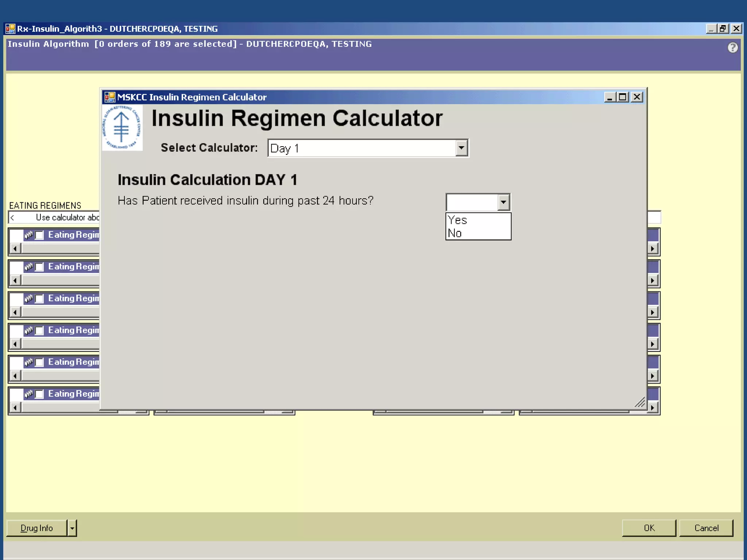Viewport: 747px width, 560px height.
Task: Check the first Eating Regimen checkbox
Action: 40,235
